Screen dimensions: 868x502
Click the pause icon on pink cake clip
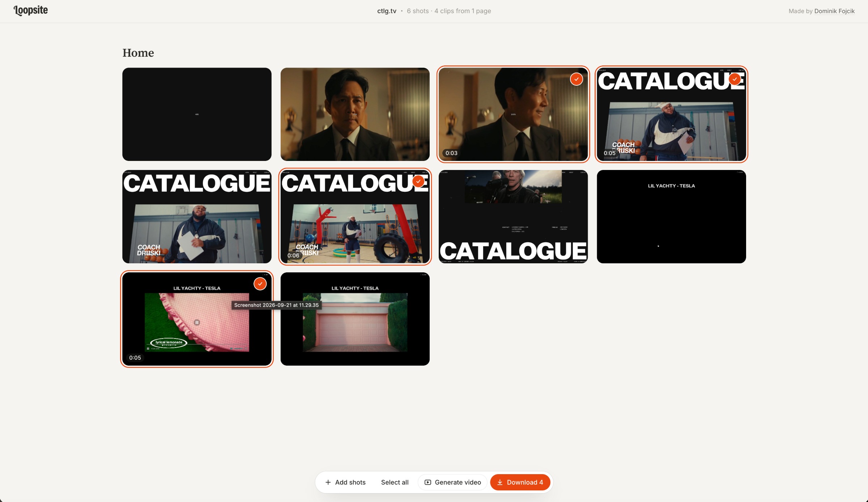point(197,322)
